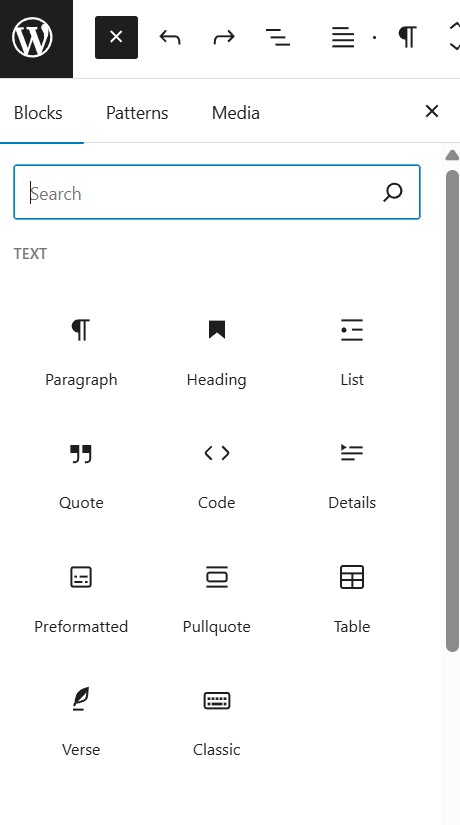This screenshot has width=460, height=825.
Task: Insert a Classic block
Action: click(x=216, y=721)
